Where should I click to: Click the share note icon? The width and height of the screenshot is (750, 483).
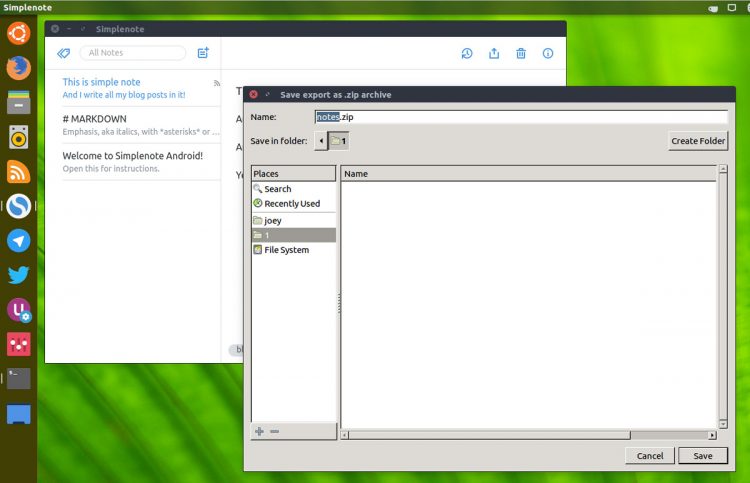tap(494, 53)
